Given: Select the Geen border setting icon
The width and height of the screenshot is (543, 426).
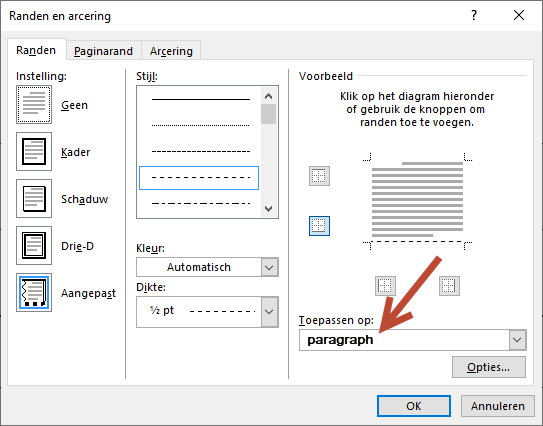Looking at the screenshot, I should [34, 105].
